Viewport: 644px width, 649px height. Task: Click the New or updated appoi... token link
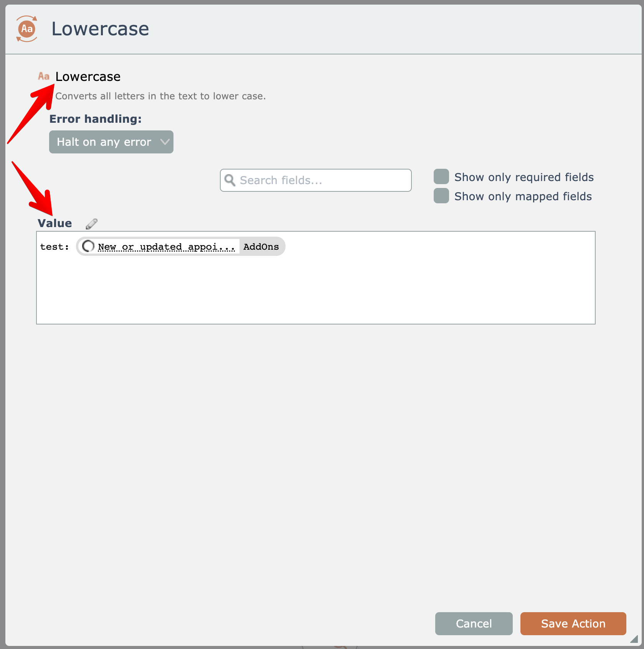point(166,247)
